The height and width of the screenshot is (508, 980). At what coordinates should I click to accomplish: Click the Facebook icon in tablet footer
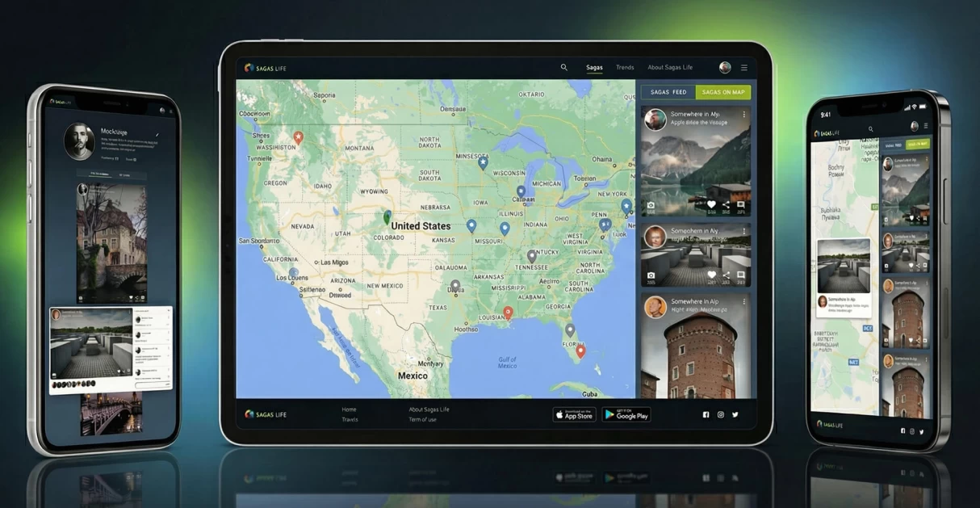[x=706, y=415]
